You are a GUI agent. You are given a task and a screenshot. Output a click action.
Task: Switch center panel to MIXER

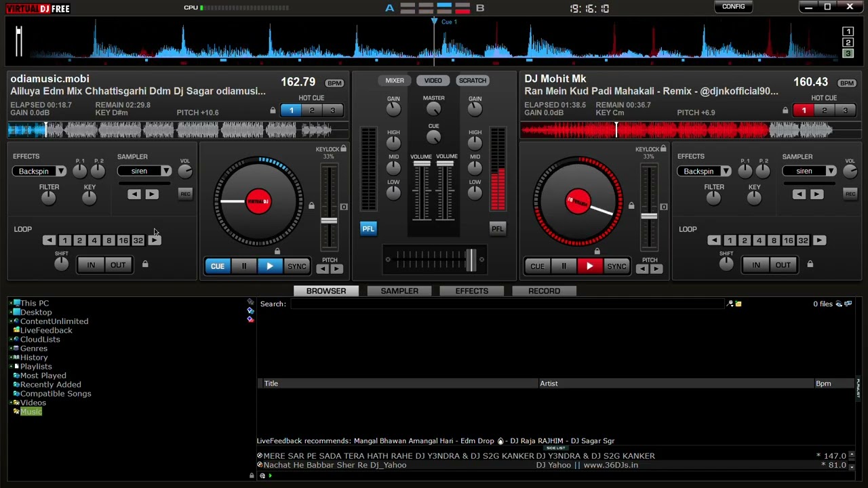(395, 81)
